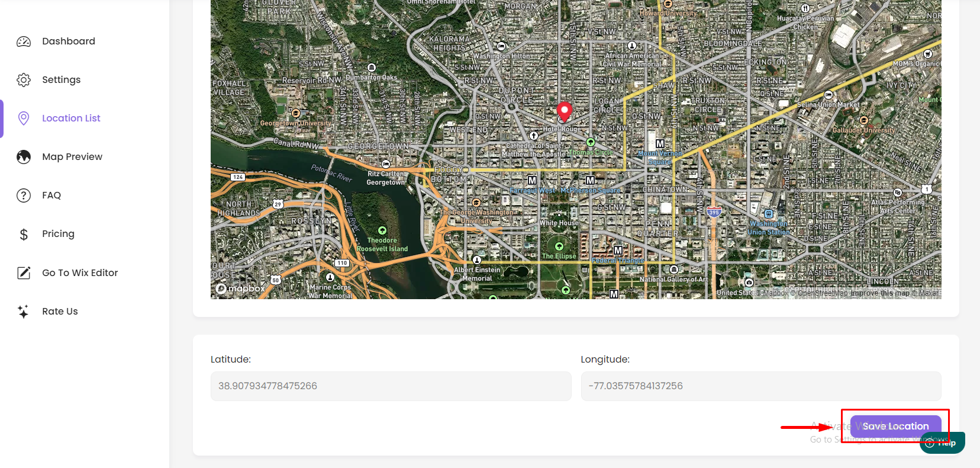This screenshot has width=980, height=468.
Task: Click the Marine Corps War Memorial marker
Action: coord(330,277)
